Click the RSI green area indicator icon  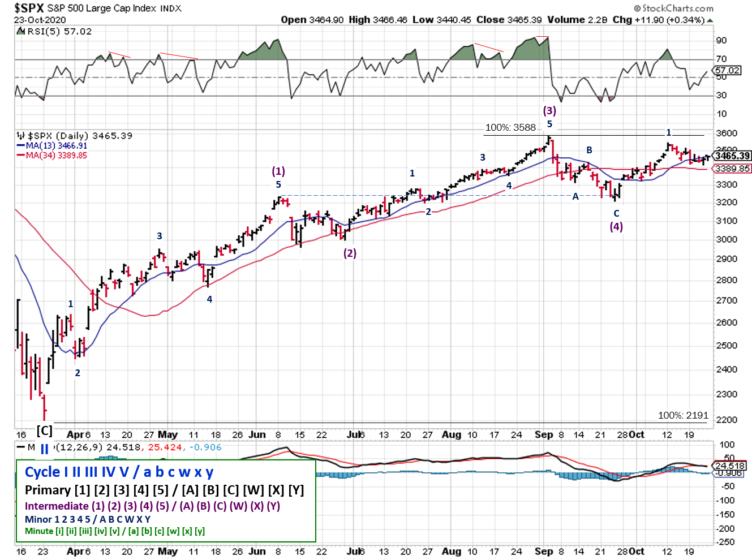(21, 32)
